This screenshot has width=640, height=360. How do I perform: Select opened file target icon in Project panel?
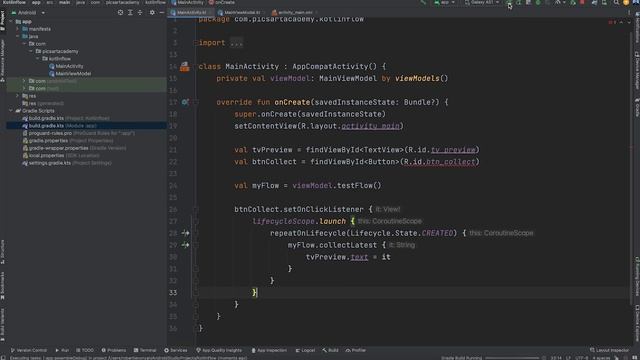(x=120, y=13)
